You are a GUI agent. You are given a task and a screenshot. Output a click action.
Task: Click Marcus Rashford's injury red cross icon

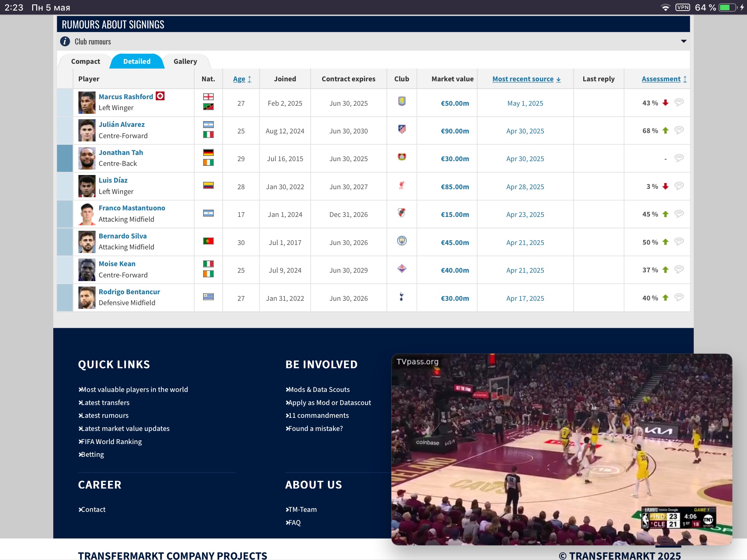[x=160, y=96]
